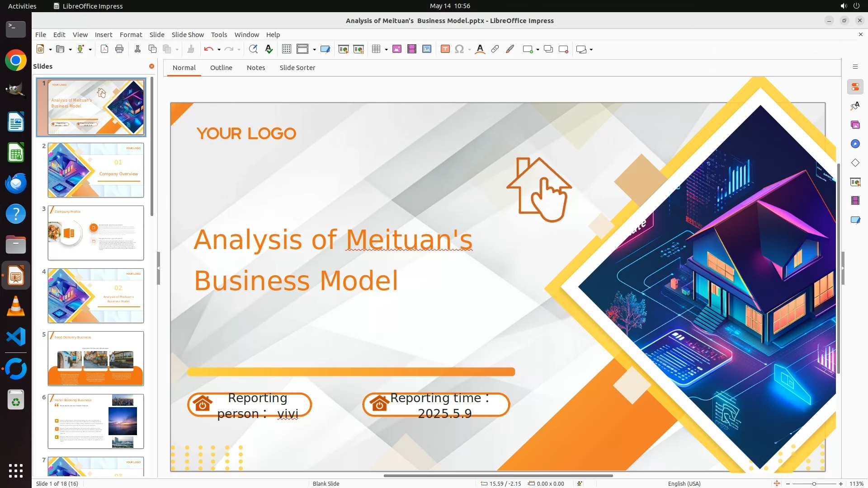Viewport: 868px width, 488px height.
Task: Click the Insert Image icon
Action: tap(397, 49)
